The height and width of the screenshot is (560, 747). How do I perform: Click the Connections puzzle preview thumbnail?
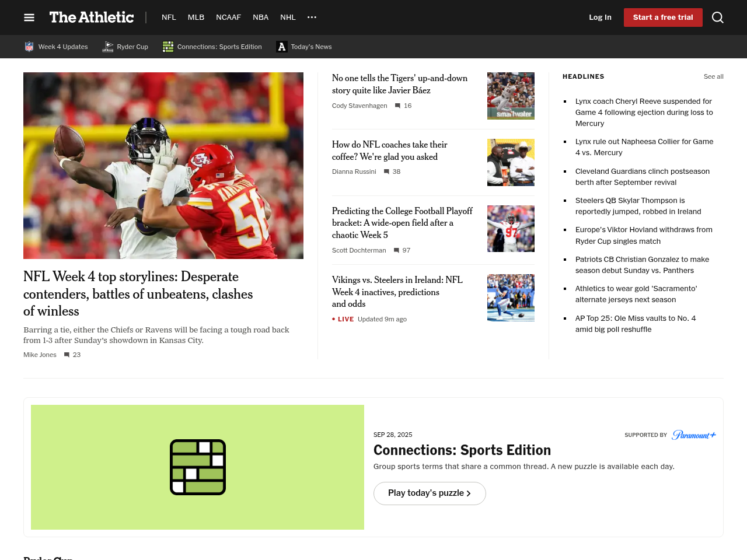197,467
